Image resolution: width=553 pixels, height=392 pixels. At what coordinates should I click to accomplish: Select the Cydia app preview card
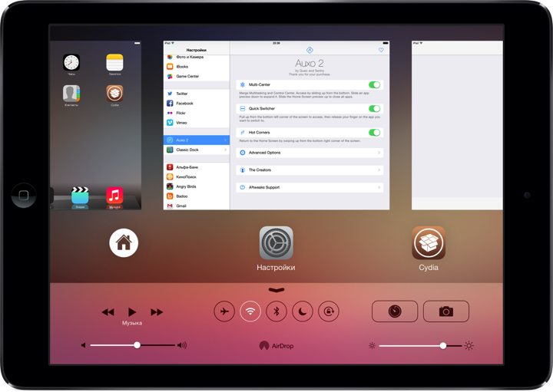click(457, 125)
